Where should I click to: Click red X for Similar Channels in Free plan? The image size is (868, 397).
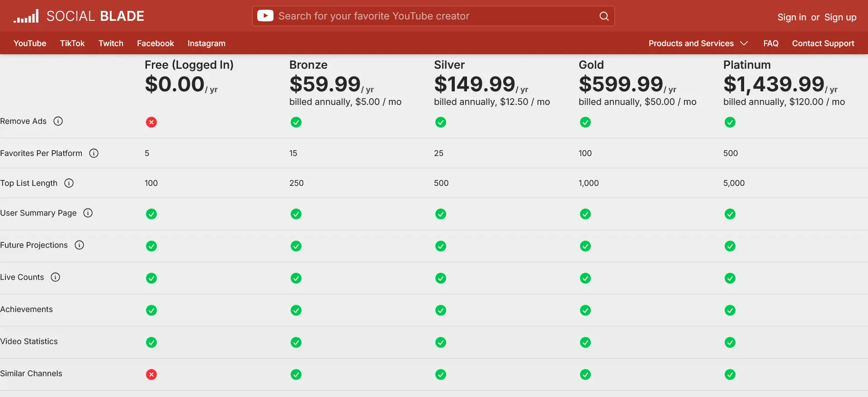(151, 374)
